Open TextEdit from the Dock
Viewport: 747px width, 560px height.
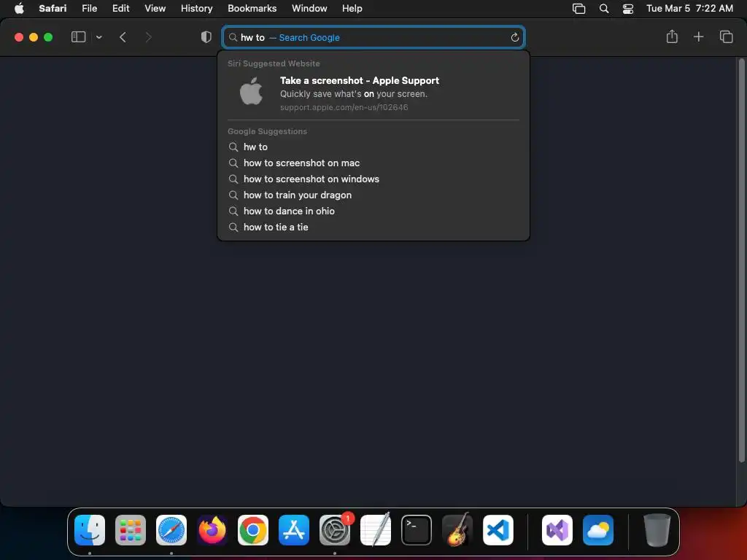click(376, 529)
